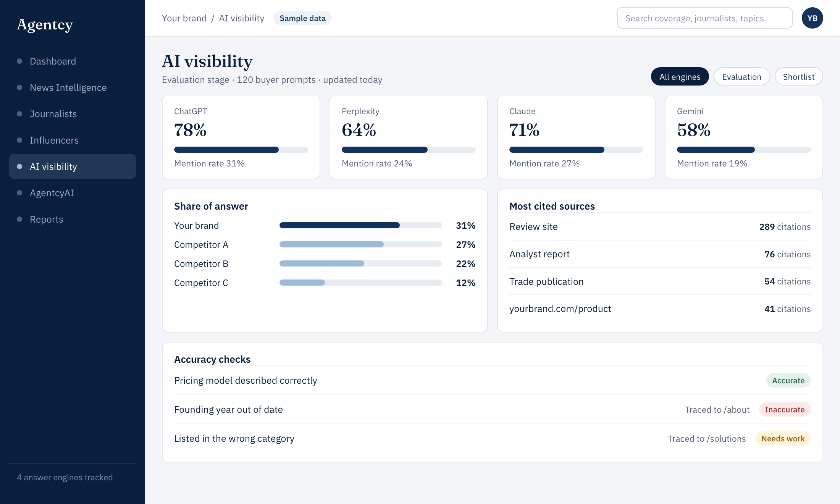Open the YB user avatar
This screenshot has height=504, width=840.
pyautogui.click(x=812, y=18)
